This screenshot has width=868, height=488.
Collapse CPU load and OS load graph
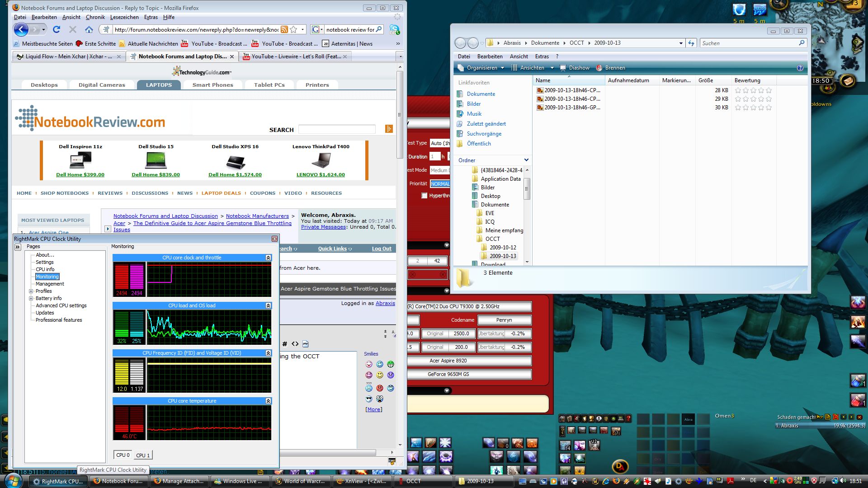pyautogui.click(x=268, y=305)
